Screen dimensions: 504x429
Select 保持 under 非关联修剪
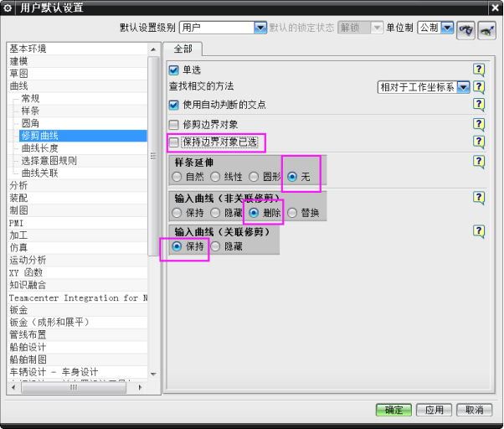click(177, 213)
